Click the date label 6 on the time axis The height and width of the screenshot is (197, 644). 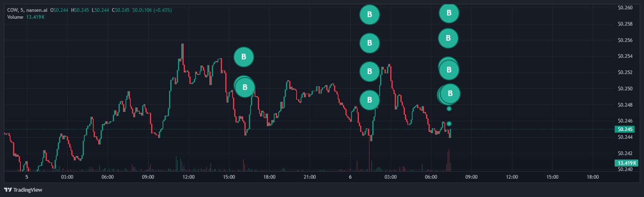pos(350,177)
